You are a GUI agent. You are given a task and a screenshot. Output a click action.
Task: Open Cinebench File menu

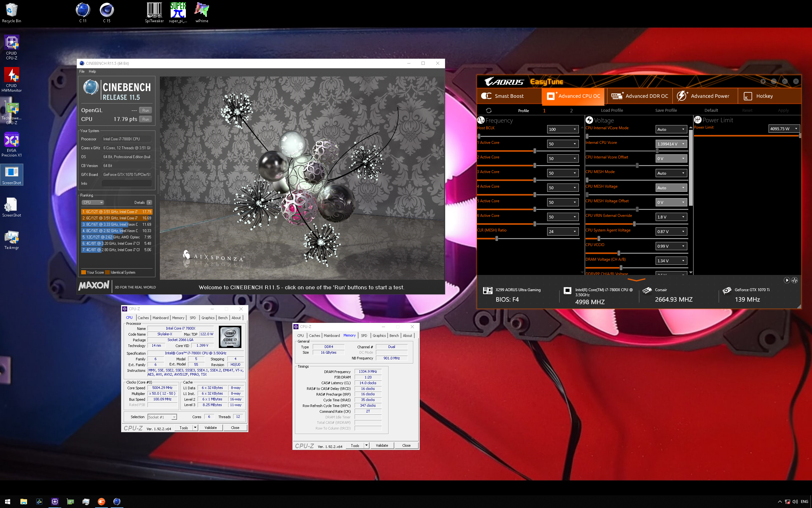click(82, 71)
